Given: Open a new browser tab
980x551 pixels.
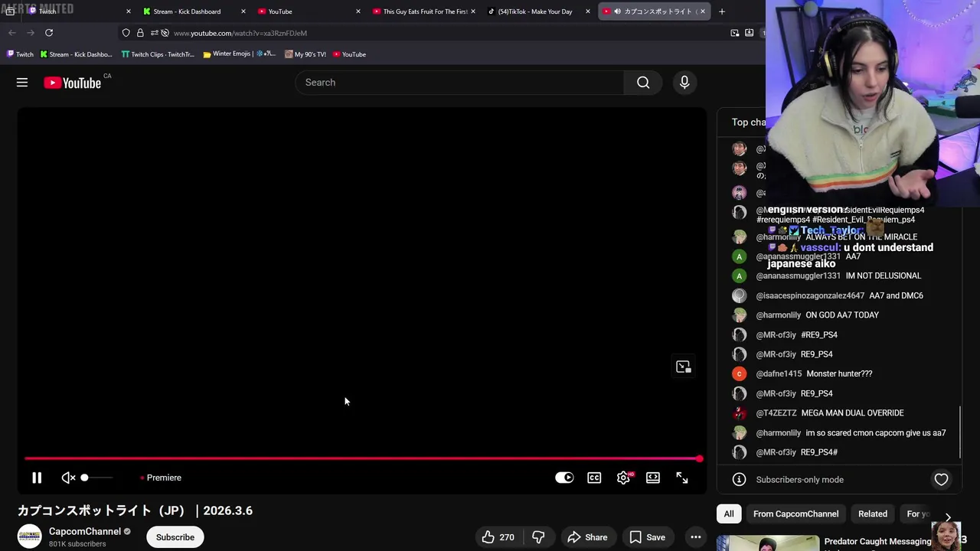Looking at the screenshot, I should pyautogui.click(x=721, y=11).
